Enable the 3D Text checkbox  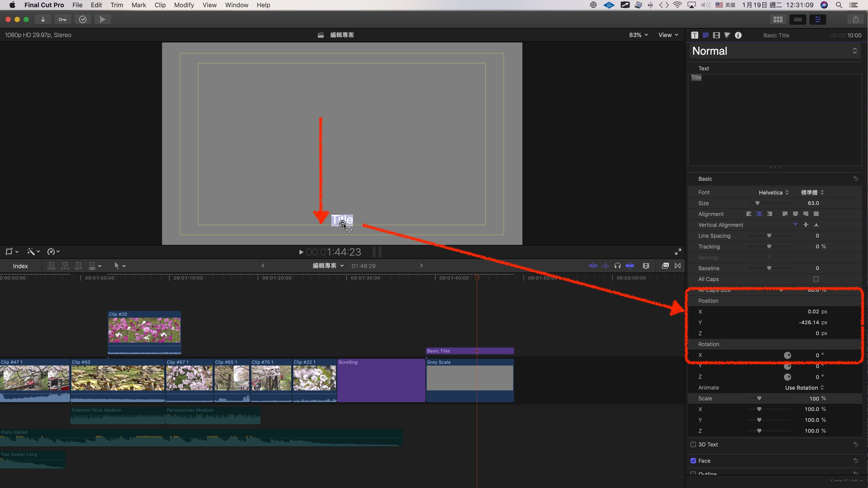[x=693, y=444]
